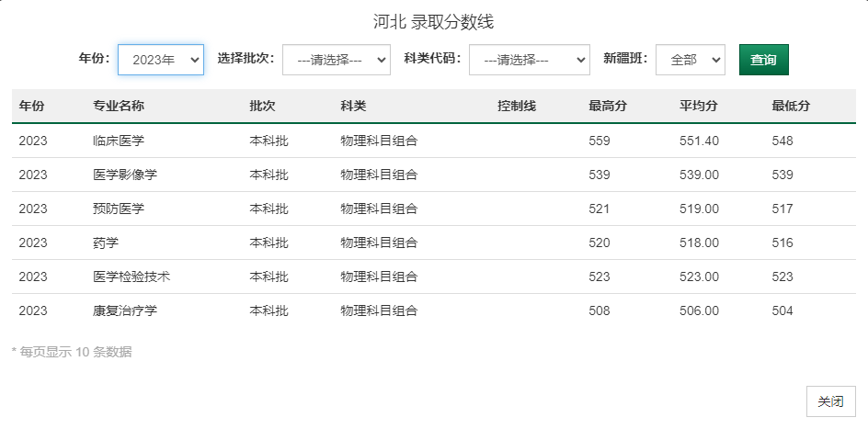The image size is (868, 429).
Task: Click the green 查询 button
Action: pos(763,60)
